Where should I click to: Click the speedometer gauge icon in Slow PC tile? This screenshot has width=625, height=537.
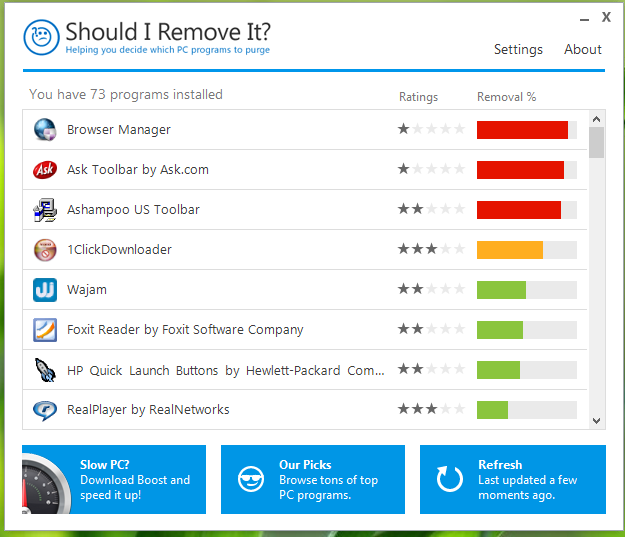click(x=46, y=484)
